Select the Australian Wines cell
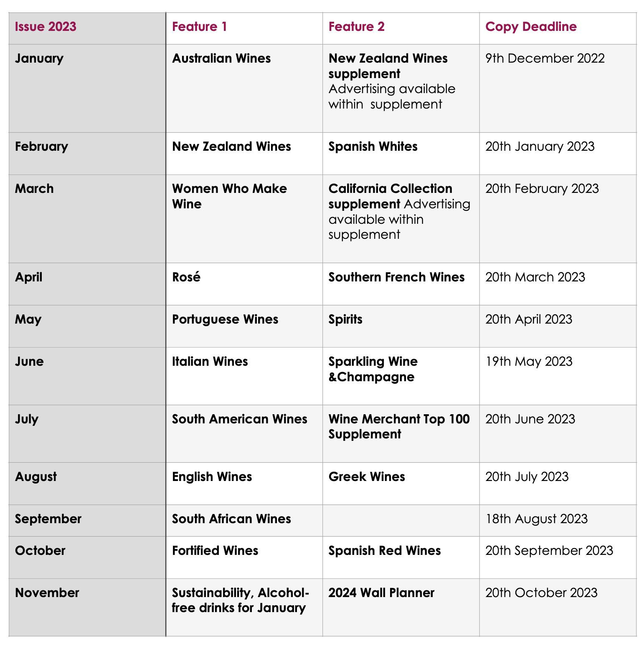Screen dimensions: 644x648 [221, 58]
